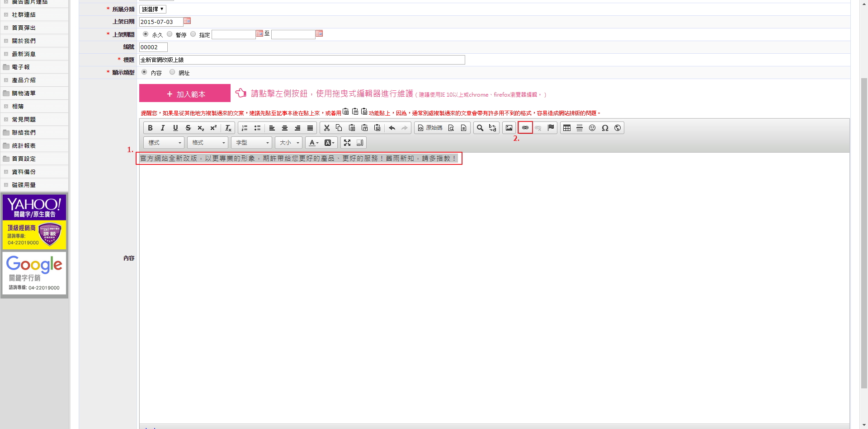
Task: Open the text color picker
Action: (x=313, y=143)
